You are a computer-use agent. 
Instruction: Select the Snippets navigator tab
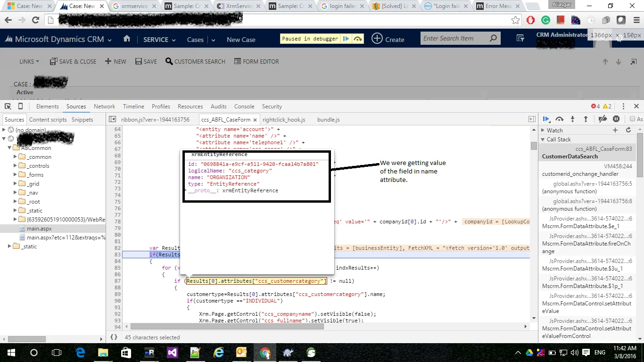pyautogui.click(x=83, y=120)
